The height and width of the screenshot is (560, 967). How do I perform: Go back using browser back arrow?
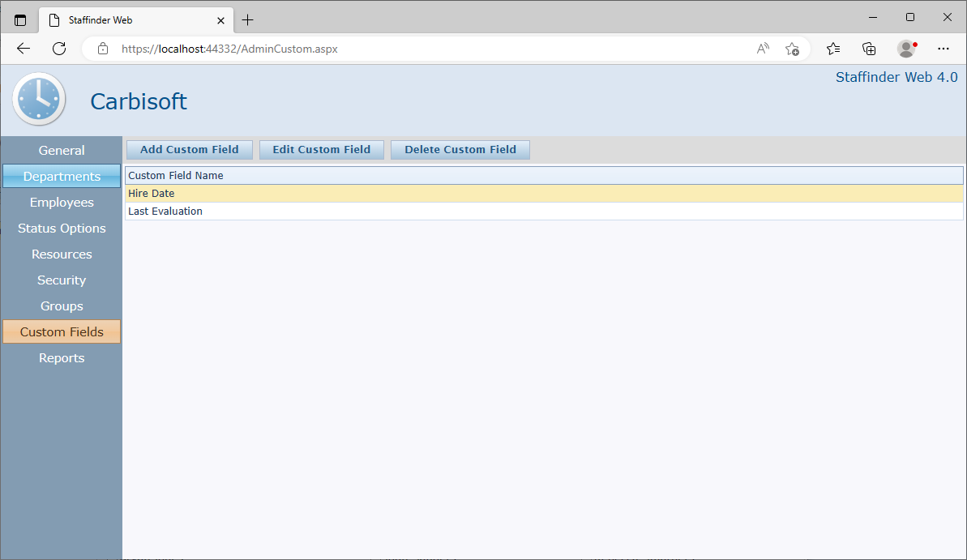tap(24, 49)
